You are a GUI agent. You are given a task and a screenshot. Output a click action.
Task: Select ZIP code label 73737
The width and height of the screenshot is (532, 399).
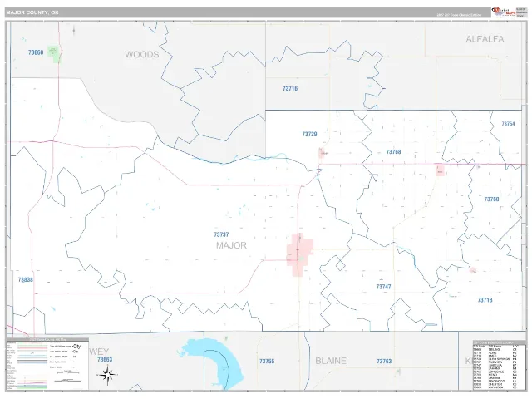point(221,234)
